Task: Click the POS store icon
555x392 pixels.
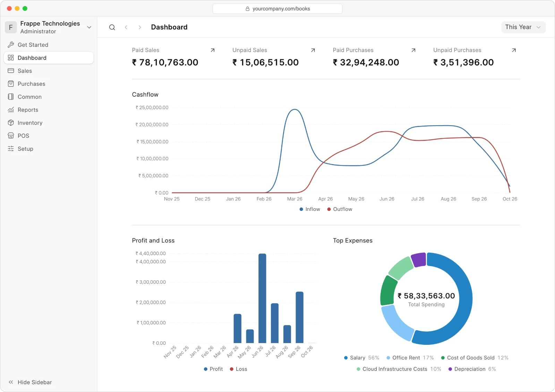Action: click(x=11, y=136)
